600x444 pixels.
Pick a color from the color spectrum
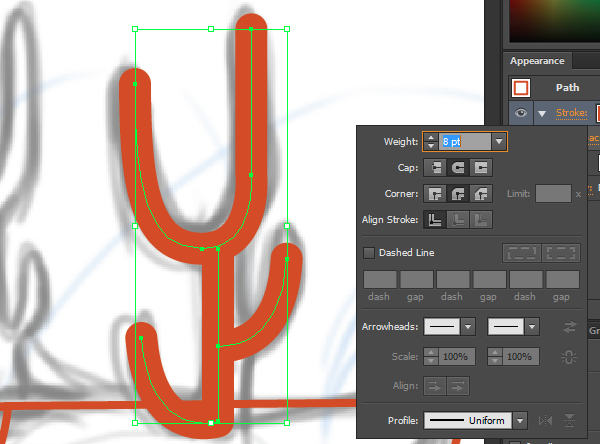coord(555,21)
